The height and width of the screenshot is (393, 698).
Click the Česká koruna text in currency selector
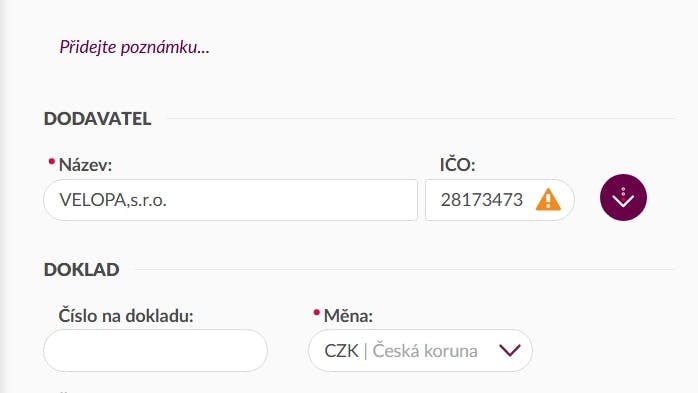pyautogui.click(x=425, y=351)
